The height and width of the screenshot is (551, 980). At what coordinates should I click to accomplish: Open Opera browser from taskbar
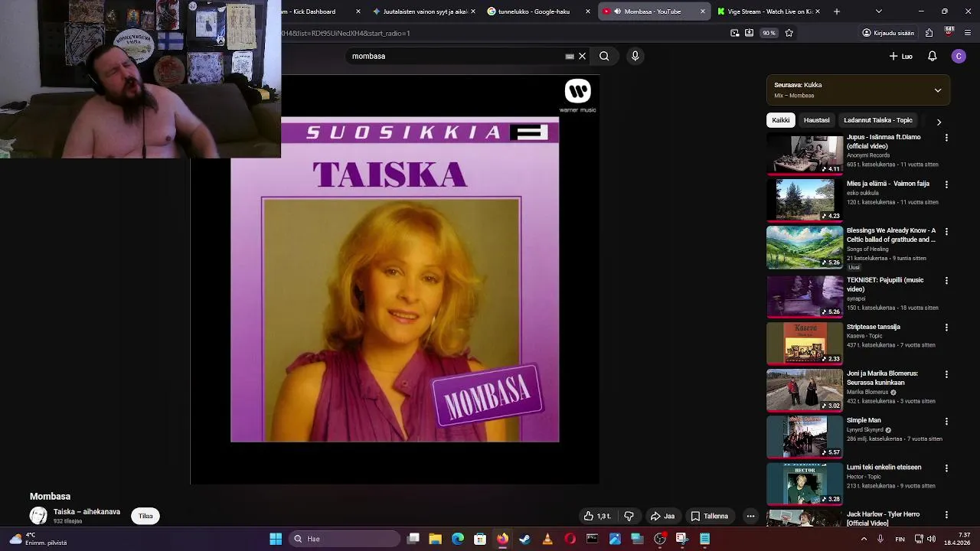[x=570, y=539]
